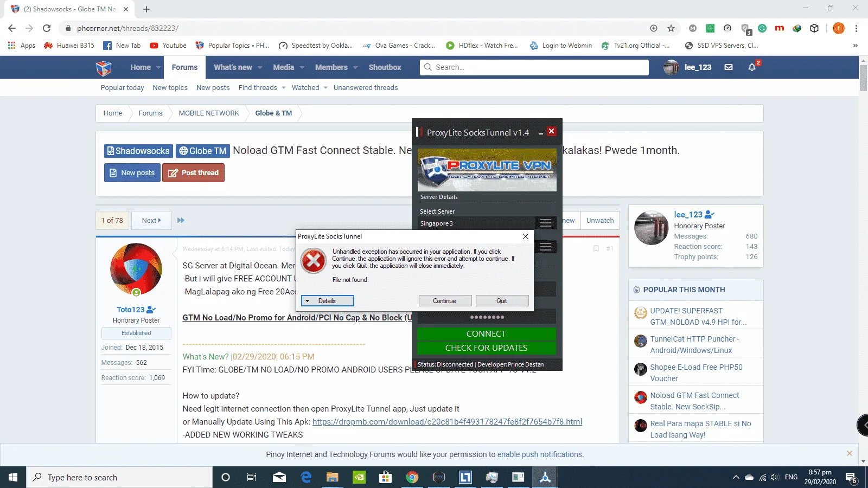868x488 pixels.
Task: Click the blue New posts button
Action: tap(132, 172)
